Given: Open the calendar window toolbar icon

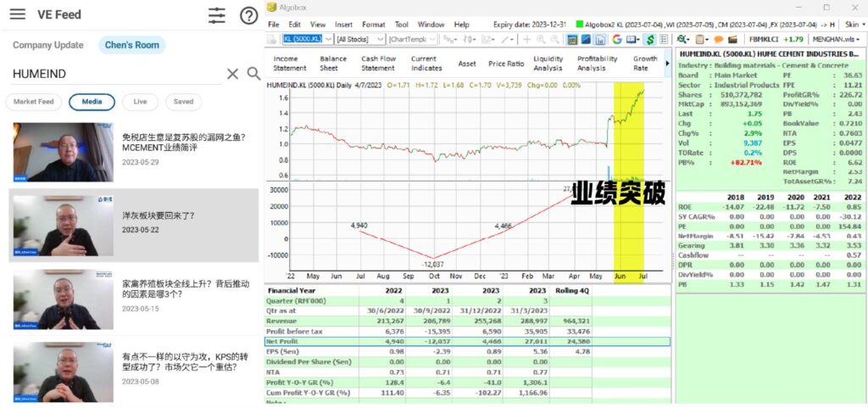Looking at the screenshot, I should click(x=572, y=39).
